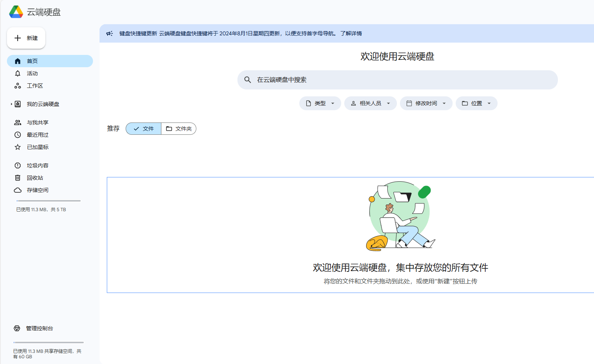Go to 首页 in sidebar

click(x=50, y=61)
